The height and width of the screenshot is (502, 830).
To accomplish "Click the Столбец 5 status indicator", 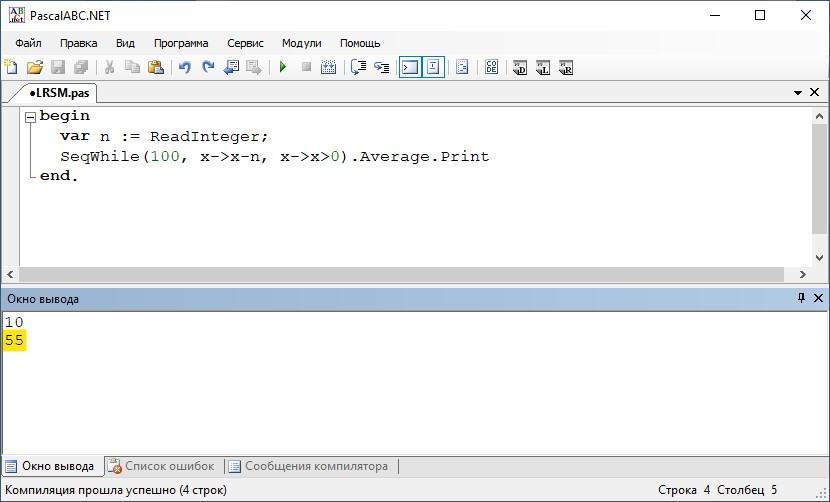I will pos(747,490).
